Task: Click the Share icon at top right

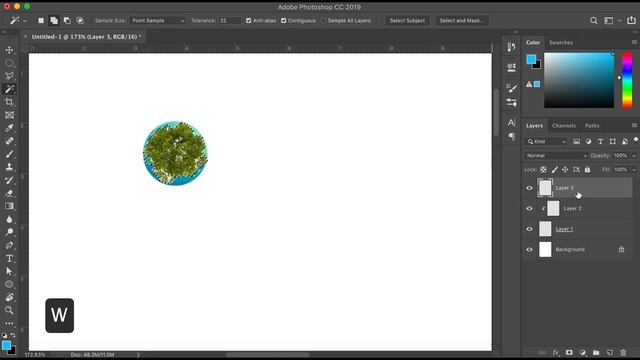Action: point(631,20)
